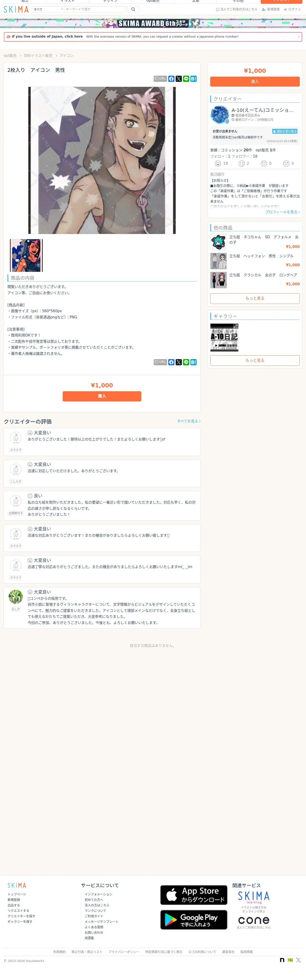Image resolution: width=306 pixels, height=980 pixels.
Task: Open 立ち絵 ネコちゃん SD デフォルメ item
Action: coord(264,240)
